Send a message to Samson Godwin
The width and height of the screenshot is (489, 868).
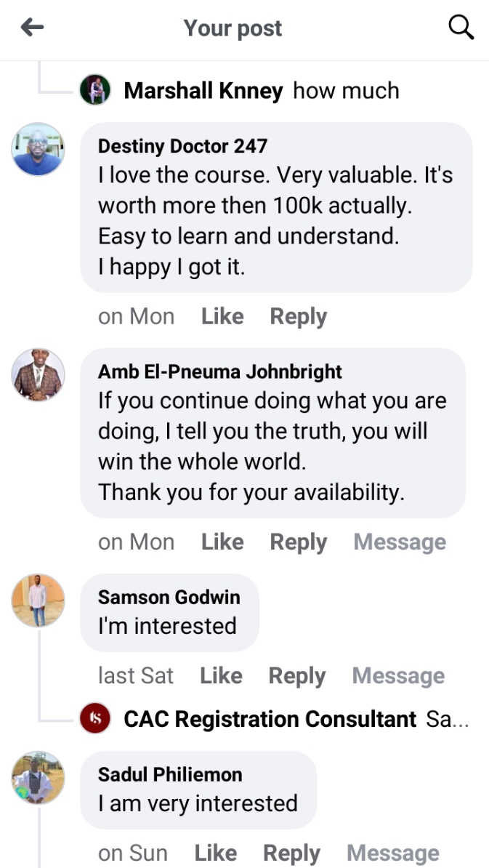[x=398, y=676]
